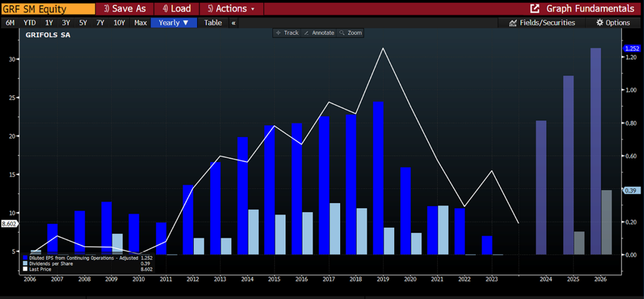Click the 8.602 last price label
Viewport: 644px width, 299px height.
coord(9,224)
